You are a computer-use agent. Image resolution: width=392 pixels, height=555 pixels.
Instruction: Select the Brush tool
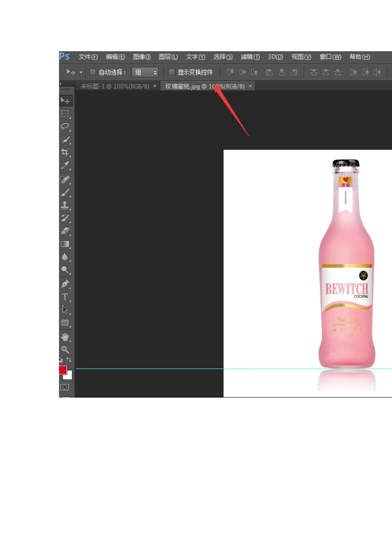[65, 192]
